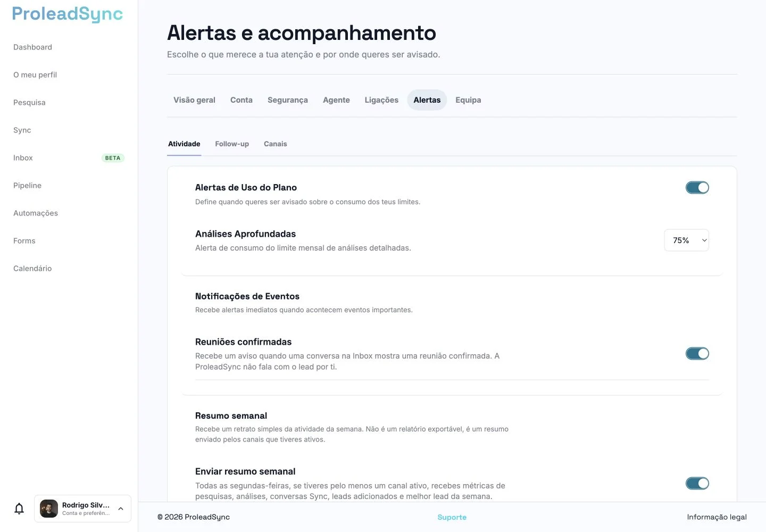Click the BETA badge next to Inbox

click(113, 158)
